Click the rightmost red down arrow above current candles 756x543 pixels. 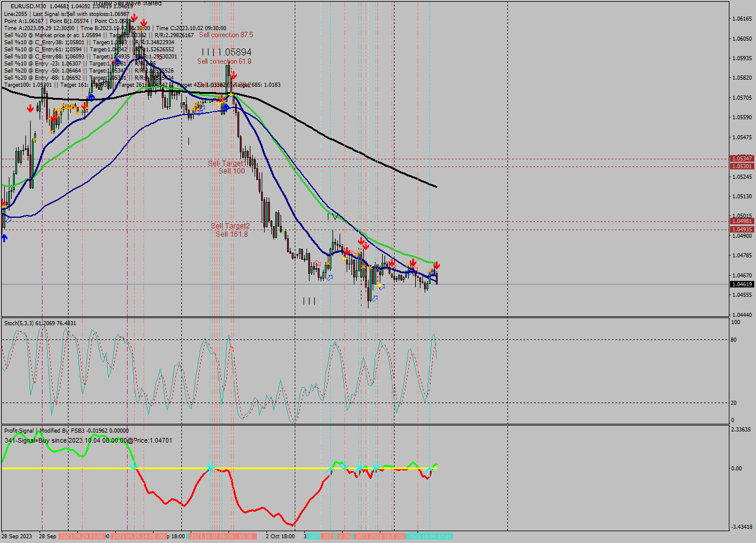click(437, 265)
